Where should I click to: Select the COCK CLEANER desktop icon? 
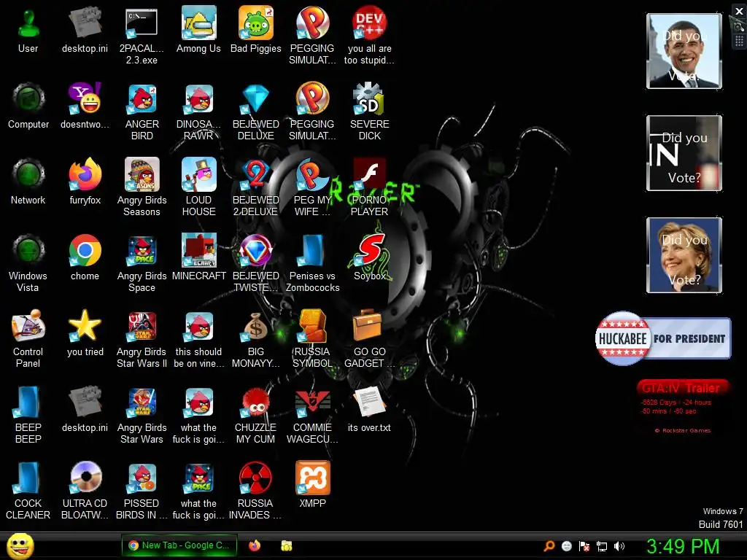point(28,491)
